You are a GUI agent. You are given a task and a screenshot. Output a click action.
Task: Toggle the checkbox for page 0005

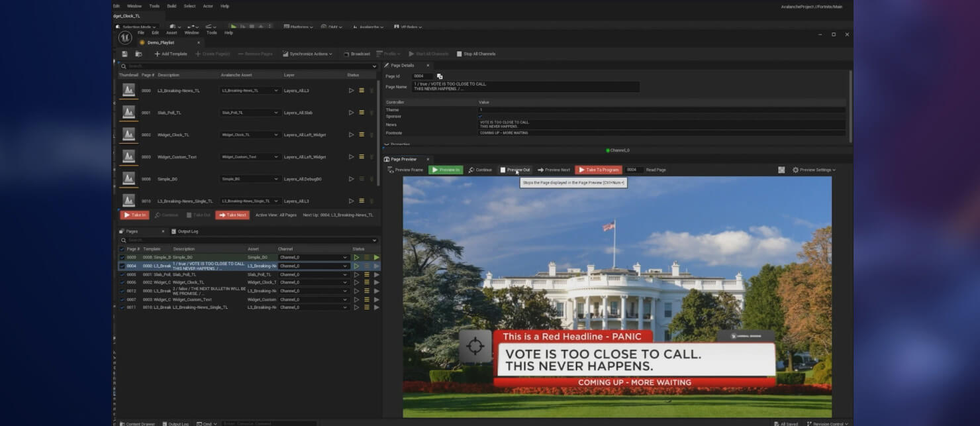pos(122,274)
